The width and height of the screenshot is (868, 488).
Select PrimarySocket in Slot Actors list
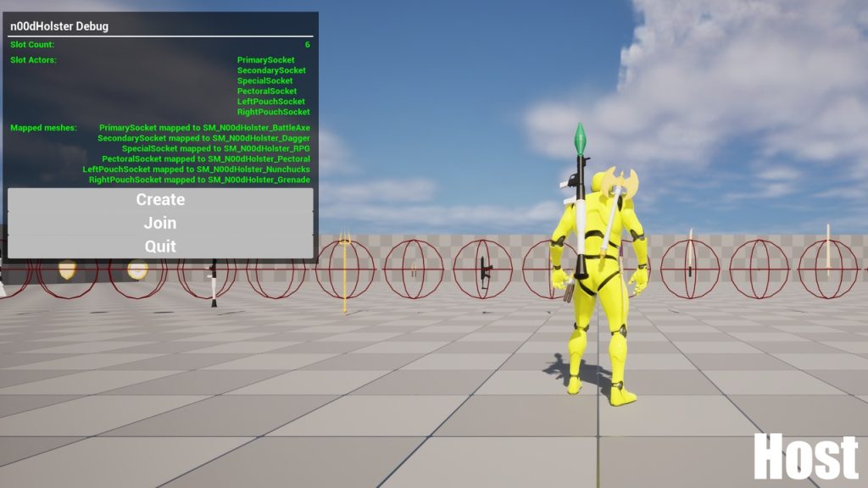tap(266, 60)
